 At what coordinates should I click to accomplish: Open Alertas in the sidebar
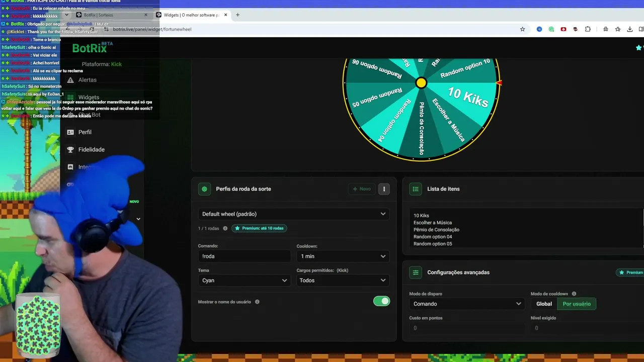87,80
